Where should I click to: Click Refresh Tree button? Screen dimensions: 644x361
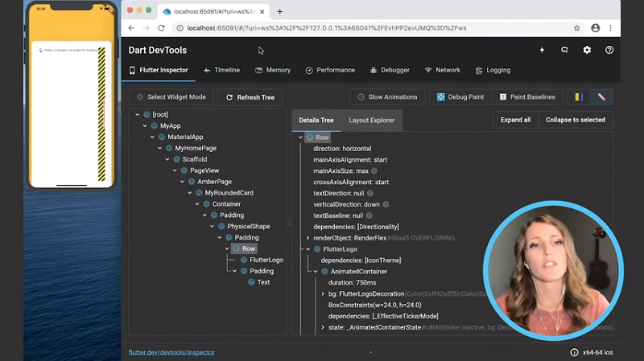pyautogui.click(x=250, y=97)
